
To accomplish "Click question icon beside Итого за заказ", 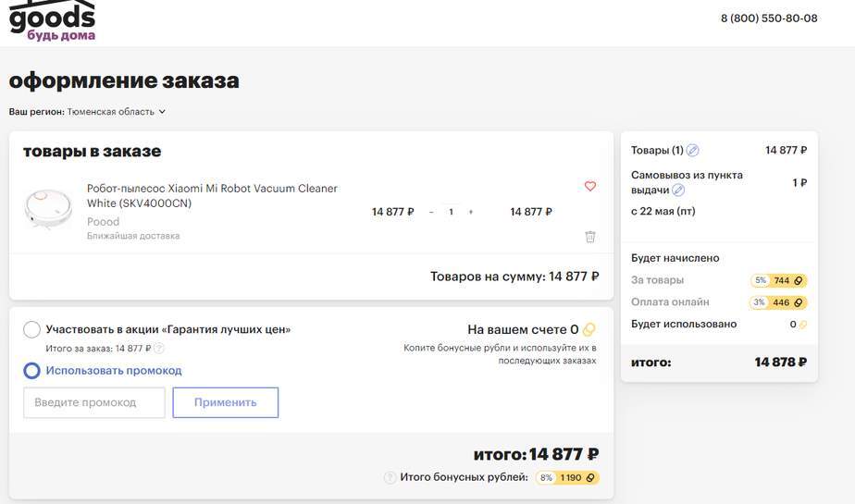I will tap(158, 348).
